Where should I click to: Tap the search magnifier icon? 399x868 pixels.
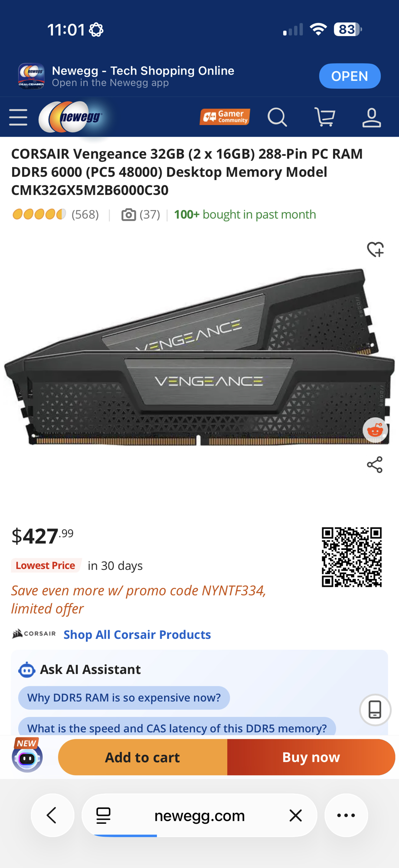(277, 117)
